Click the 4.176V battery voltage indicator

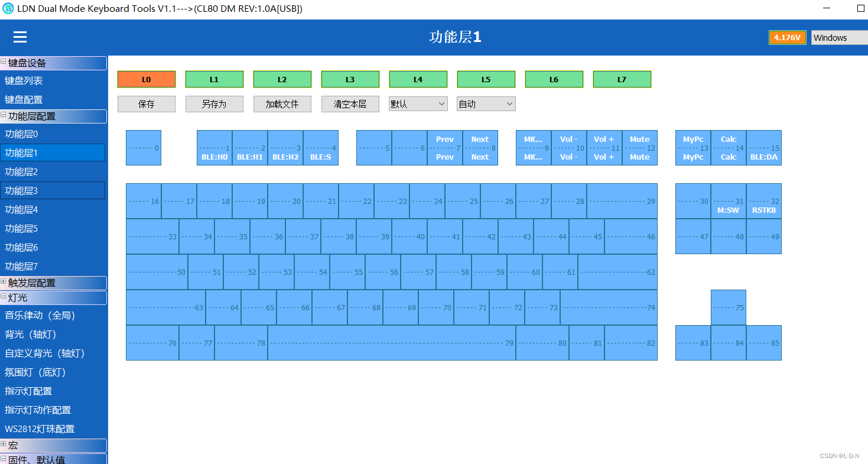click(787, 38)
